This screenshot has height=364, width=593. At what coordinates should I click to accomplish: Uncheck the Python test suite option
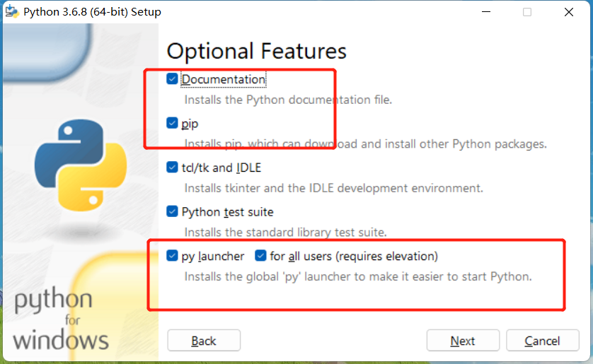(x=172, y=211)
